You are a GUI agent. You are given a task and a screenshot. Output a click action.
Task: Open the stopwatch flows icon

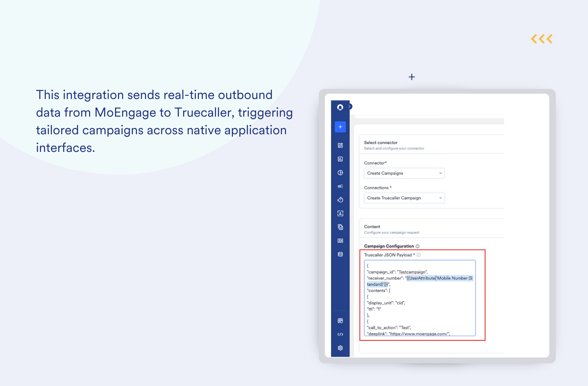pos(340,200)
